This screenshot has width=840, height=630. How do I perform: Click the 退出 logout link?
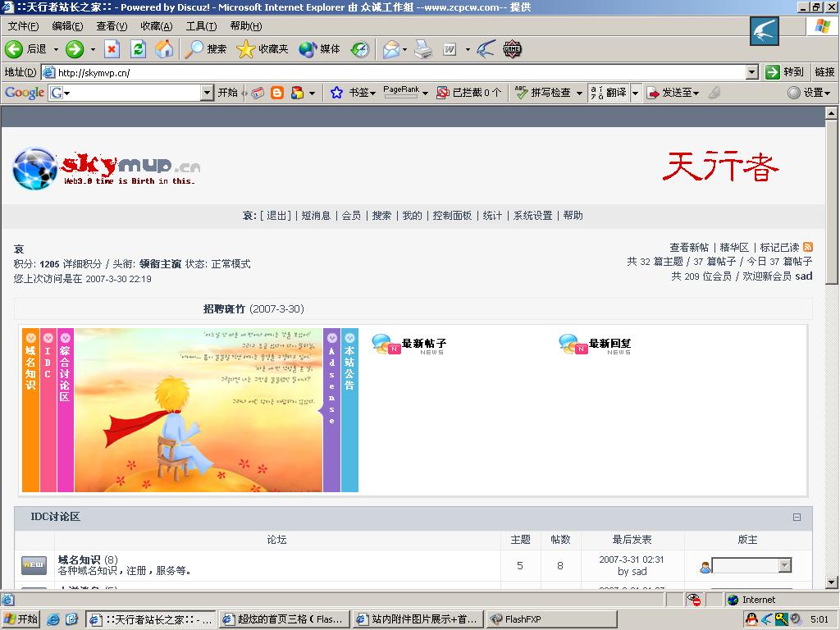276,216
